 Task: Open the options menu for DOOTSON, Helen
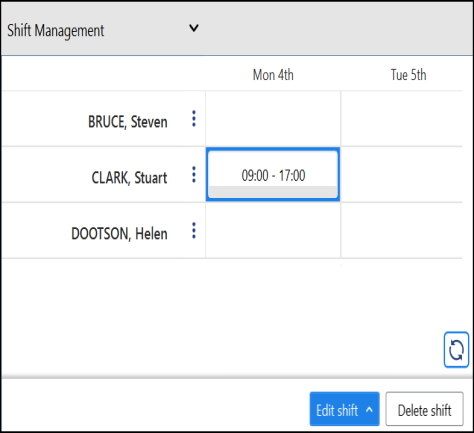194,231
